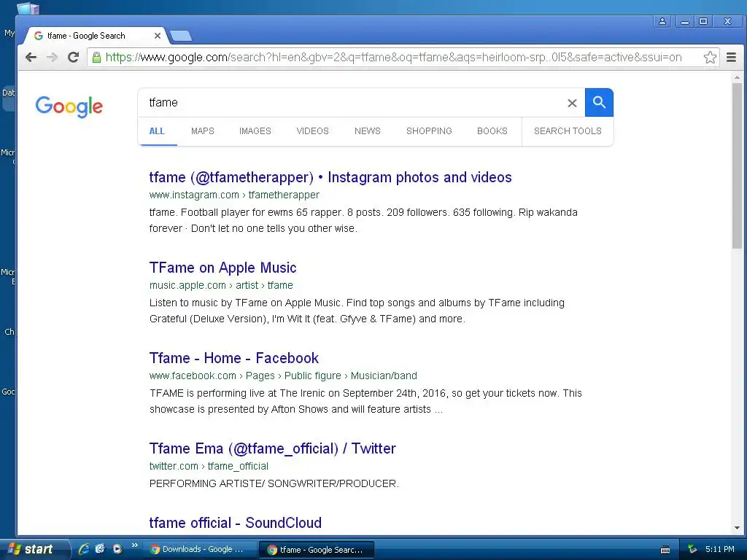Open the tfame Instagram photos and videos result

pos(330,177)
